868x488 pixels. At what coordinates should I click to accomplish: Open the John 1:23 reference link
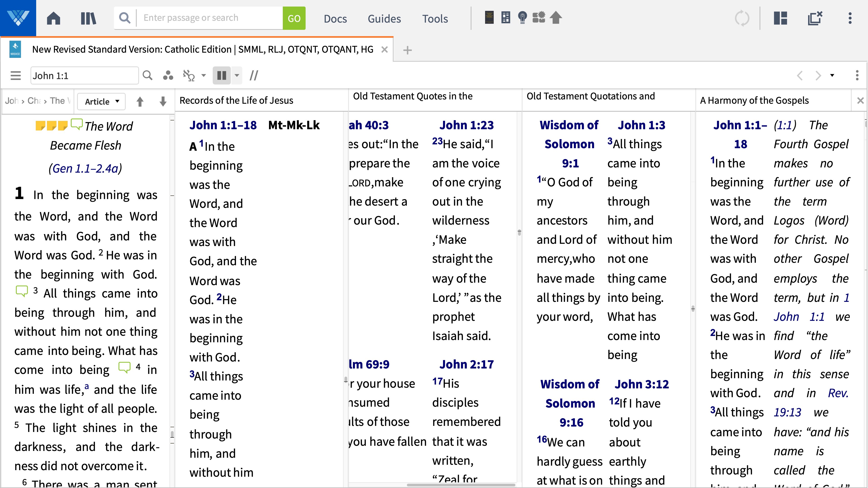click(x=466, y=125)
